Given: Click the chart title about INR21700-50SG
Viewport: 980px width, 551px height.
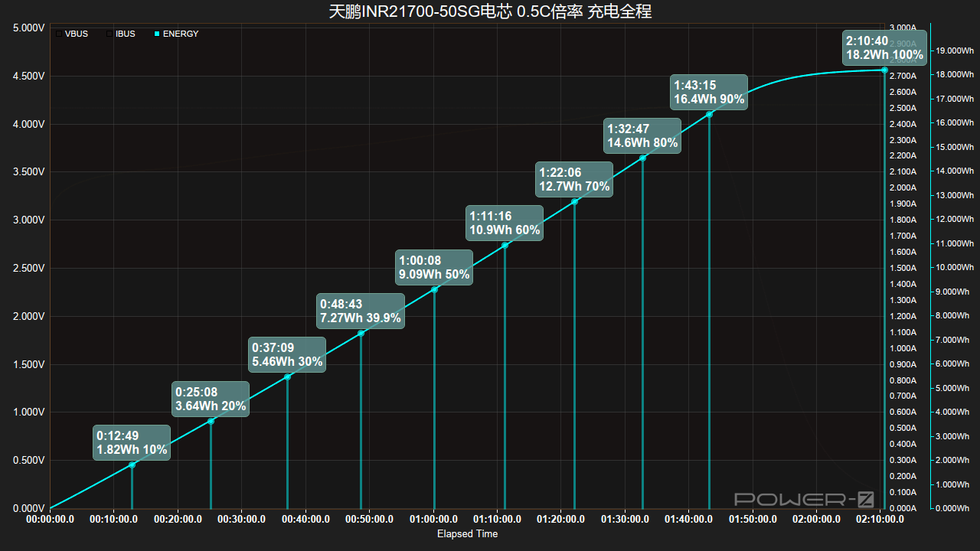Looking at the screenshot, I should 490,11.
